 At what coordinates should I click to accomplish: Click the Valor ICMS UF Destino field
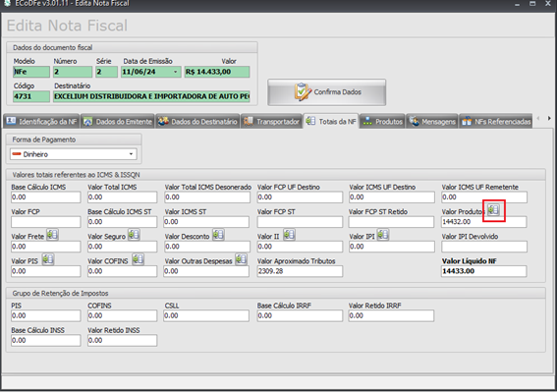pos(391,197)
